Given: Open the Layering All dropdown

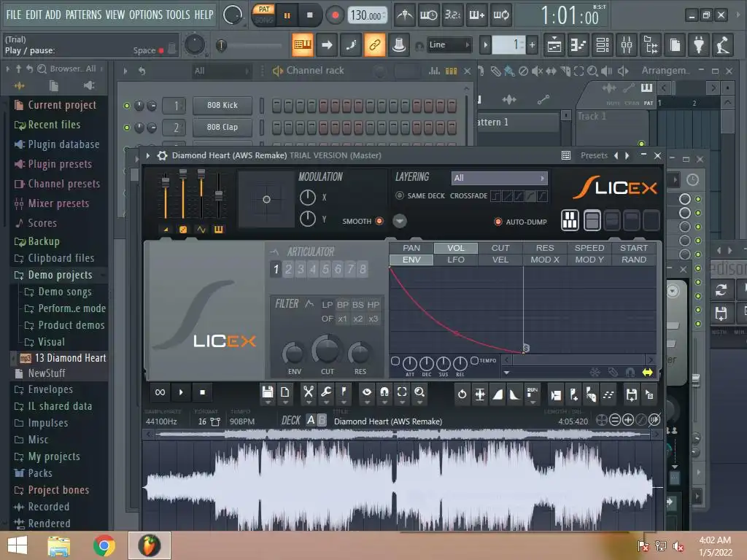Looking at the screenshot, I should 499,178.
